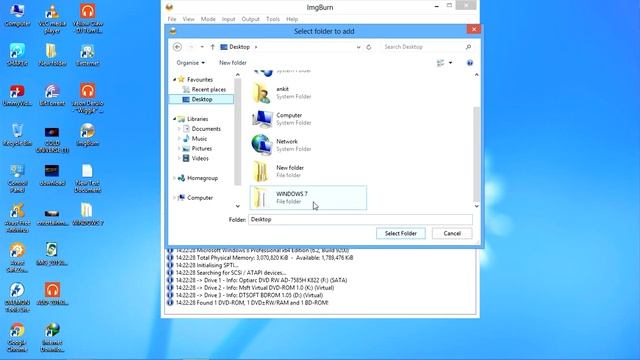This screenshot has height=360, width=640.
Task: Select the New folder file folder in the dialog list
Action: coord(308,171)
